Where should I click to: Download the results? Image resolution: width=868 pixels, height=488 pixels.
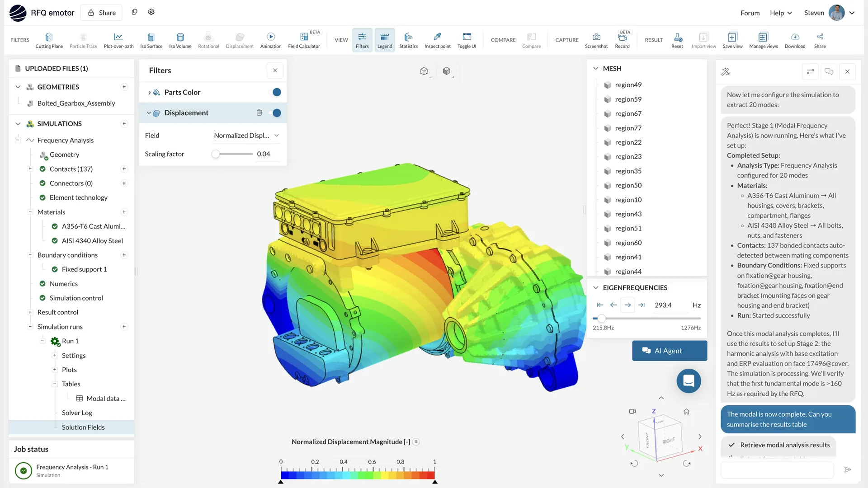pos(795,40)
